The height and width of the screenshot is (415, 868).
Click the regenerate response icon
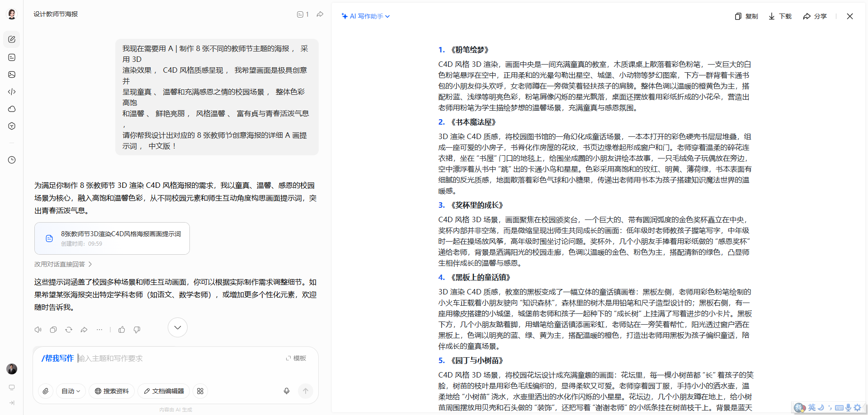pyautogui.click(x=69, y=330)
